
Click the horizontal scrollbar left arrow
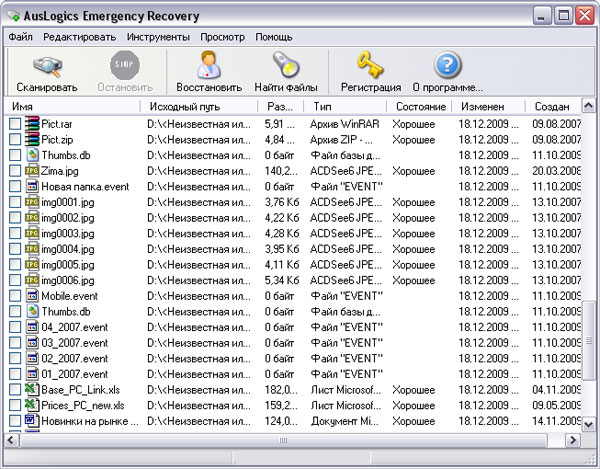[11, 440]
